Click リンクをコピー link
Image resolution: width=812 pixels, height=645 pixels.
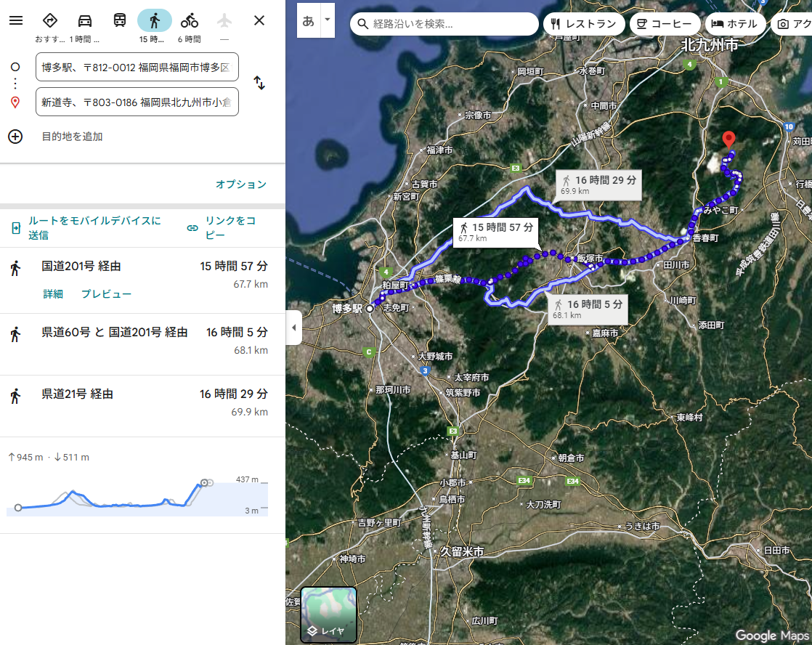(222, 227)
